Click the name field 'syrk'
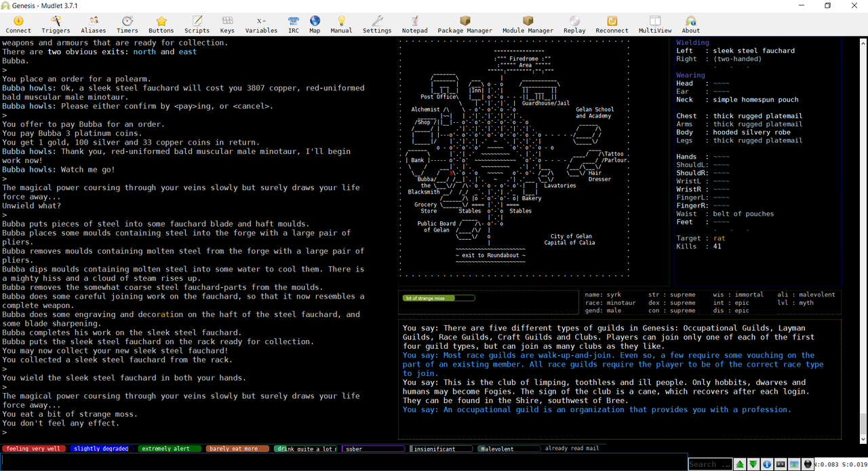Viewport: 868px width, 471px height. 613,295
